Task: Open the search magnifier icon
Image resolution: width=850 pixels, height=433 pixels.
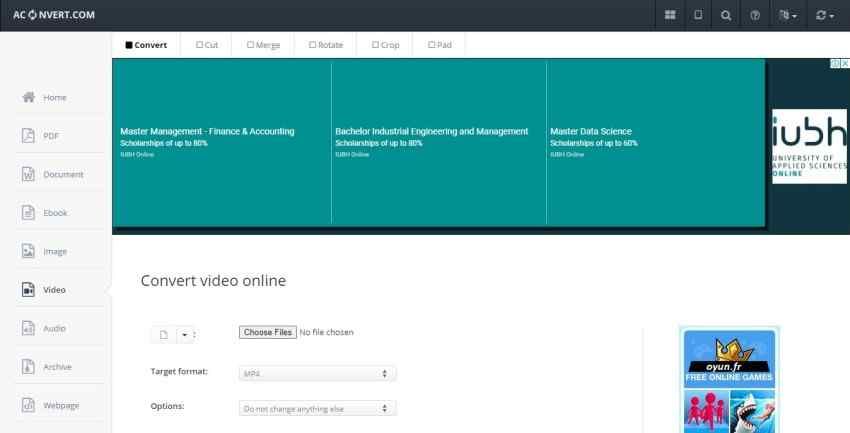Action: tap(726, 16)
